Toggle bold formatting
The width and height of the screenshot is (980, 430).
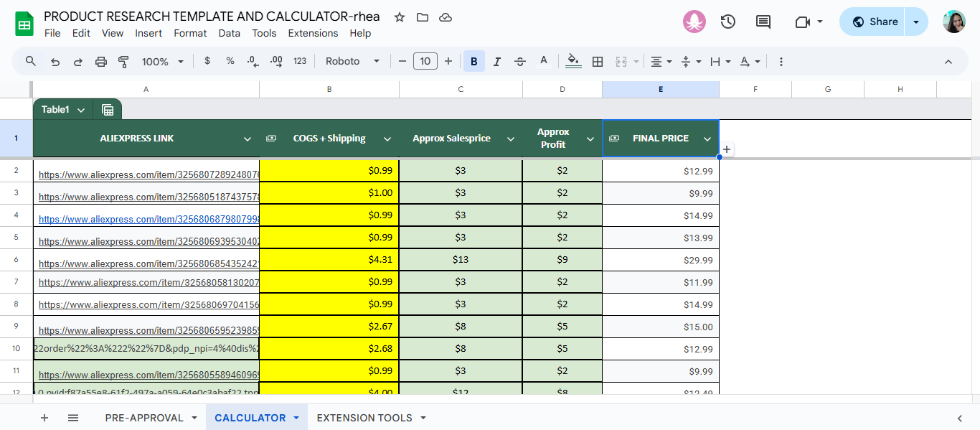(x=473, y=62)
